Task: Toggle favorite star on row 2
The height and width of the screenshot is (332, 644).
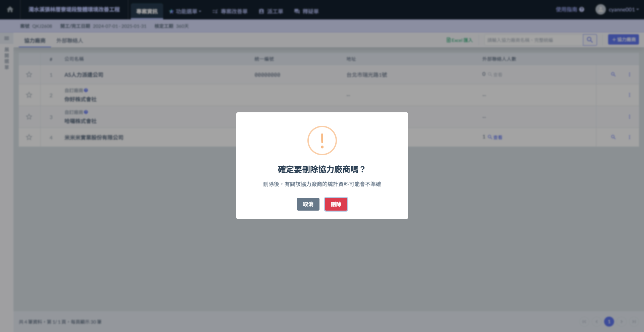Action: [x=29, y=95]
